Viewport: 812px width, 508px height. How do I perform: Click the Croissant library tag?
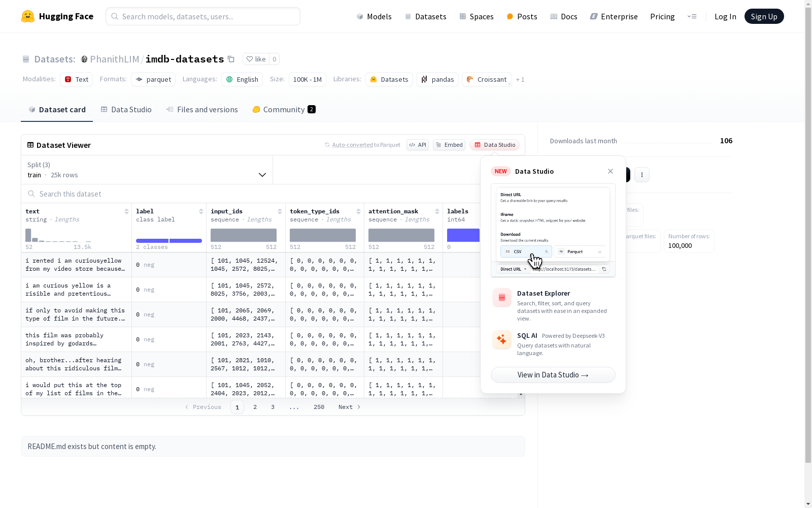pyautogui.click(x=487, y=79)
